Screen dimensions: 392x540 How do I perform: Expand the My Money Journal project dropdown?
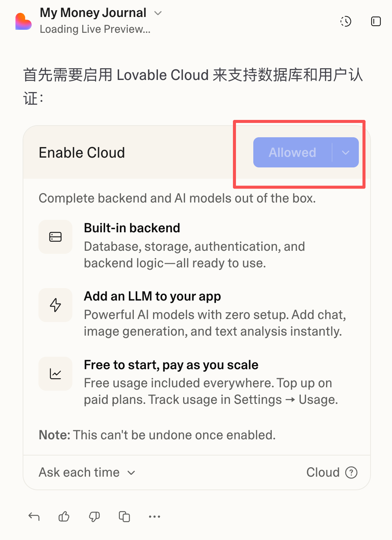[x=158, y=13]
